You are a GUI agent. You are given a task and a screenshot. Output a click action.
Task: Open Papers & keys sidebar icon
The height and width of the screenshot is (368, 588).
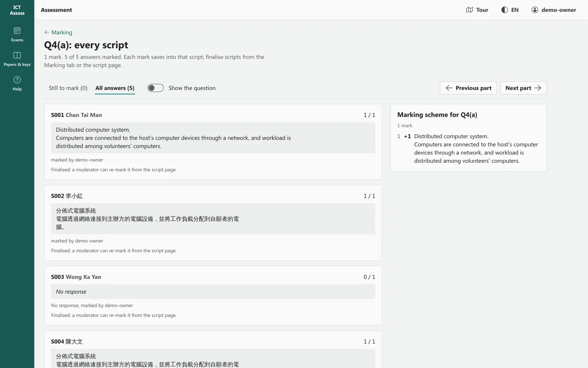point(17,59)
